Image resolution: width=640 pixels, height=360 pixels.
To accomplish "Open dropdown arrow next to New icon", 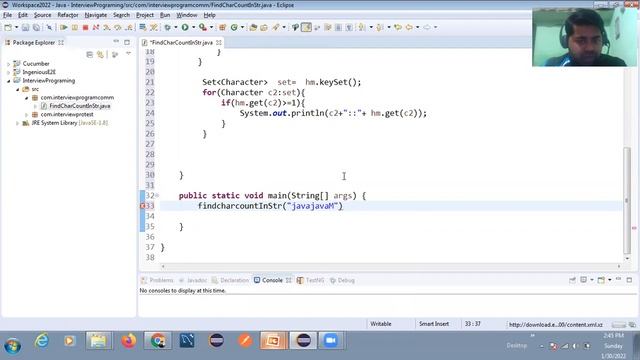I will 16,27.
